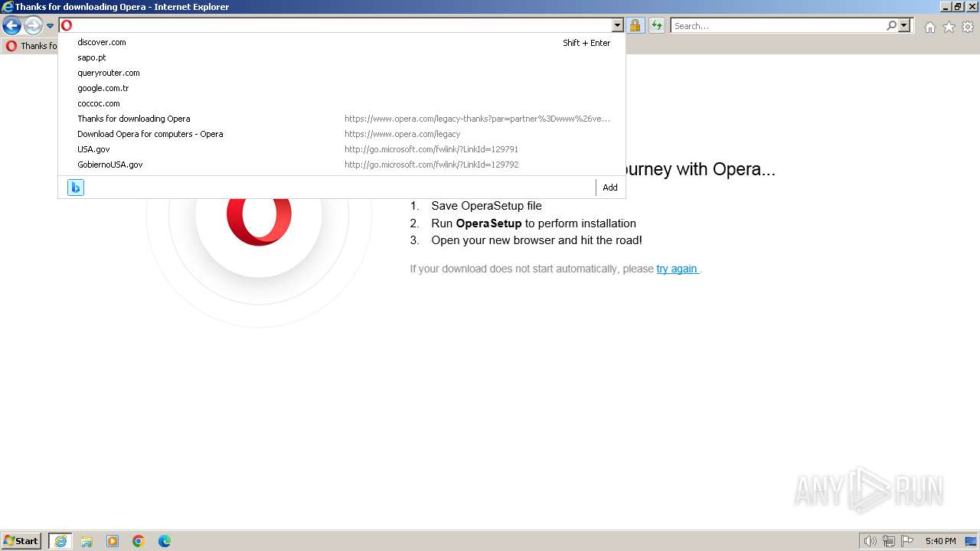Screen dimensions: 980x551
Task: Expand the search provider dropdown arrow
Action: (x=904, y=25)
